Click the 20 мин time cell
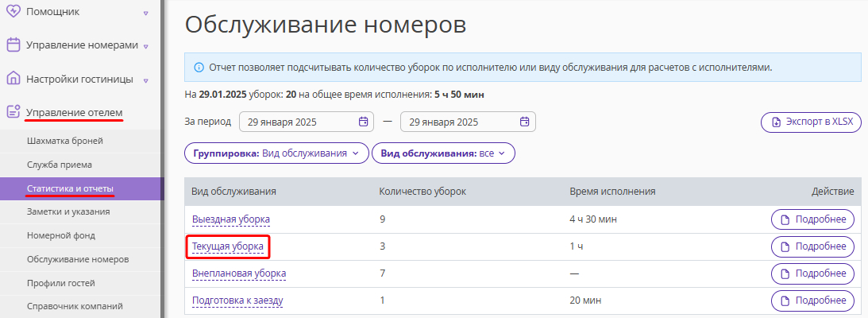The image size is (868, 318). 585,301
